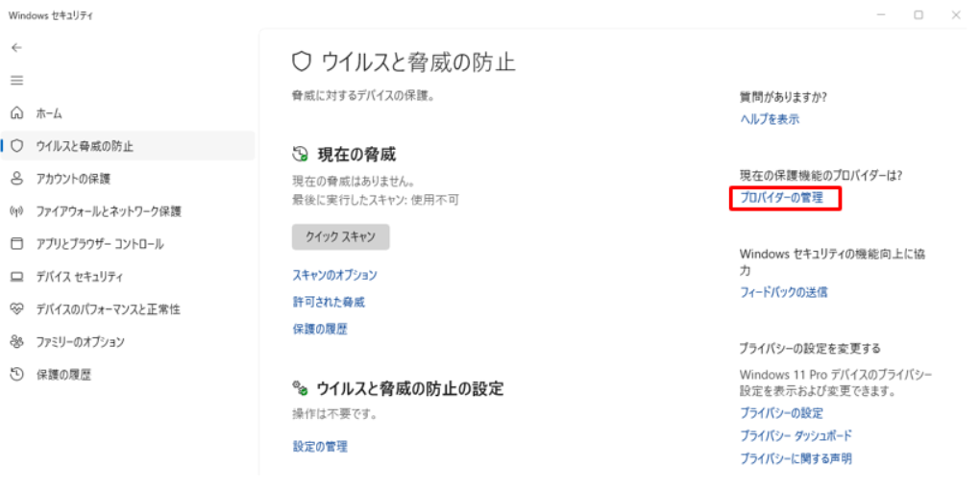Click the device security laptop icon
This screenshot has width=980, height=492.
(x=16, y=277)
